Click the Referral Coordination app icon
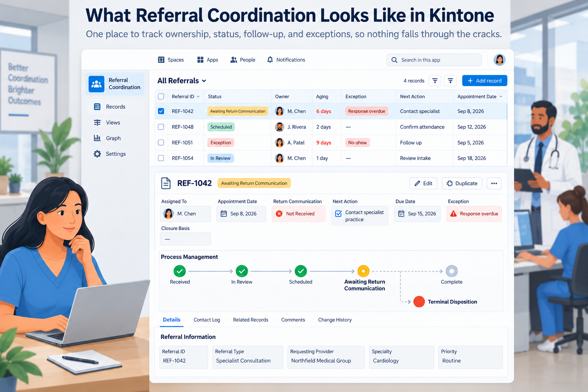Image resolution: width=588 pixels, height=392 pixels. coord(96,84)
